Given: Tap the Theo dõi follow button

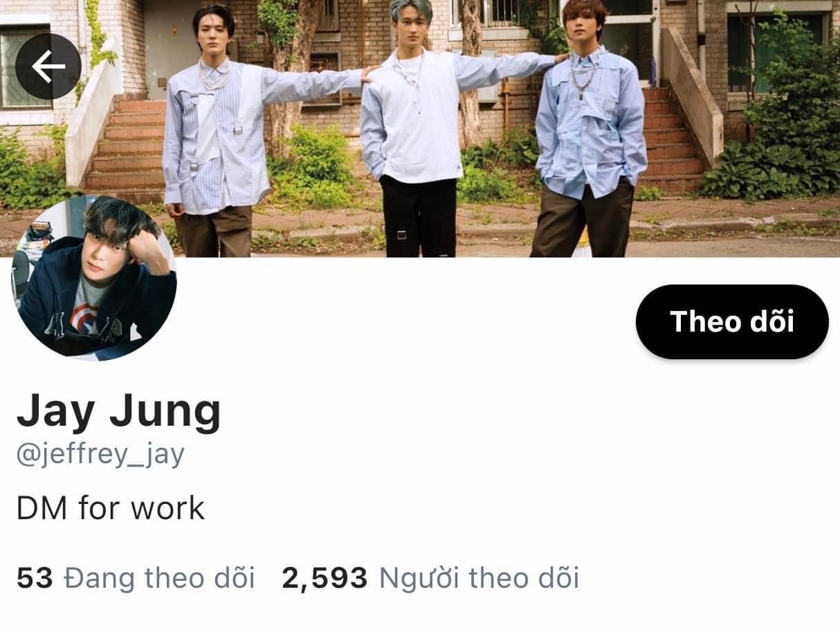Looking at the screenshot, I should [732, 322].
